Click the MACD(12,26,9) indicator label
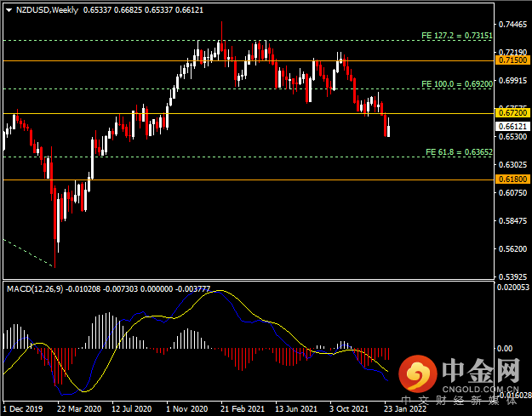The width and height of the screenshot is (532, 416). 35,289
